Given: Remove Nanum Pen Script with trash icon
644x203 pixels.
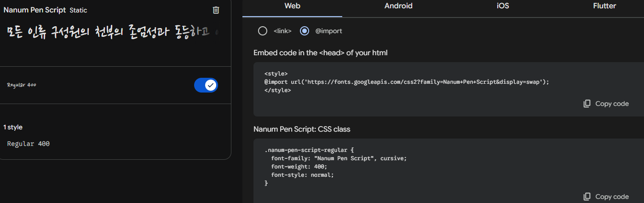Looking at the screenshot, I should [x=216, y=10].
